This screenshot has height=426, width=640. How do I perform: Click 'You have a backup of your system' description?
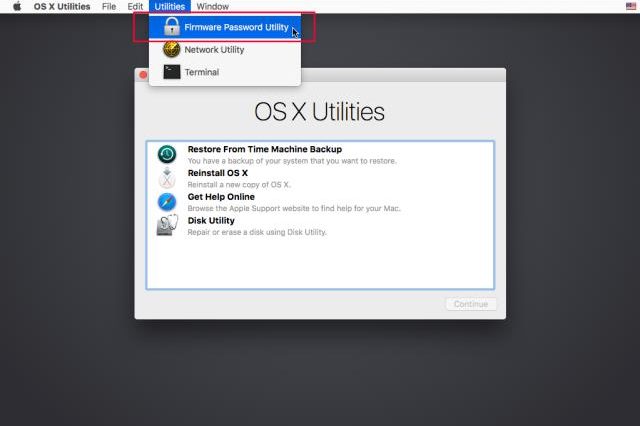[x=292, y=161]
